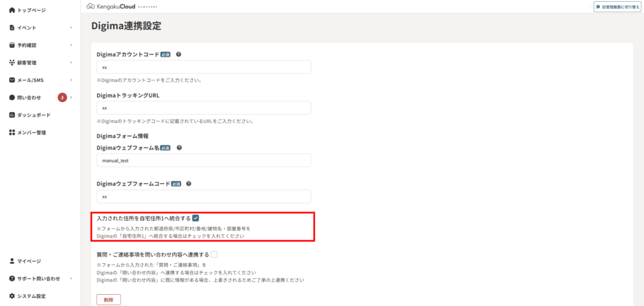Click the chart icon beside ダッシュボード
Image resolution: width=644 pixels, height=306 pixels.
tap(12, 115)
